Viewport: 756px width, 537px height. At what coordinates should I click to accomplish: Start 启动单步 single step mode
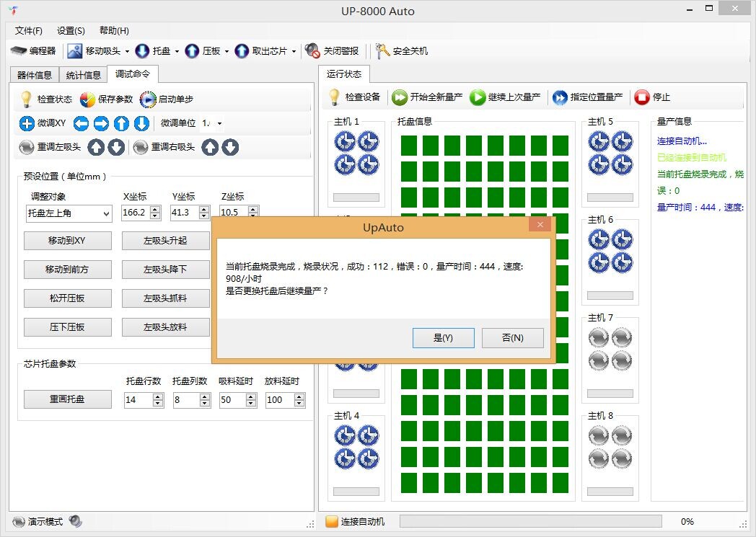pyautogui.click(x=148, y=99)
